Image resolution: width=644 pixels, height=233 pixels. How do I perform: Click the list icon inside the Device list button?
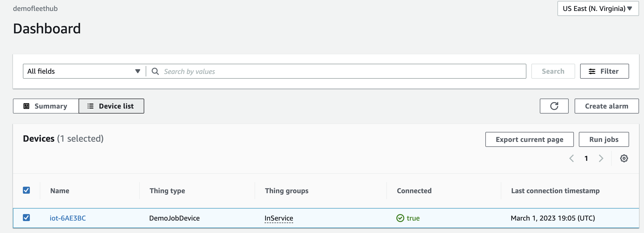pyautogui.click(x=90, y=106)
